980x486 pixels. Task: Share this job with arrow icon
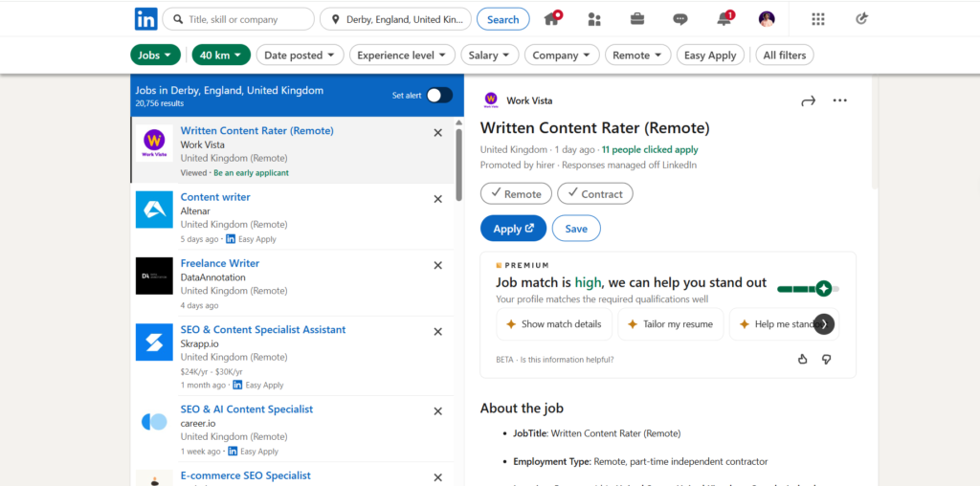[808, 100]
